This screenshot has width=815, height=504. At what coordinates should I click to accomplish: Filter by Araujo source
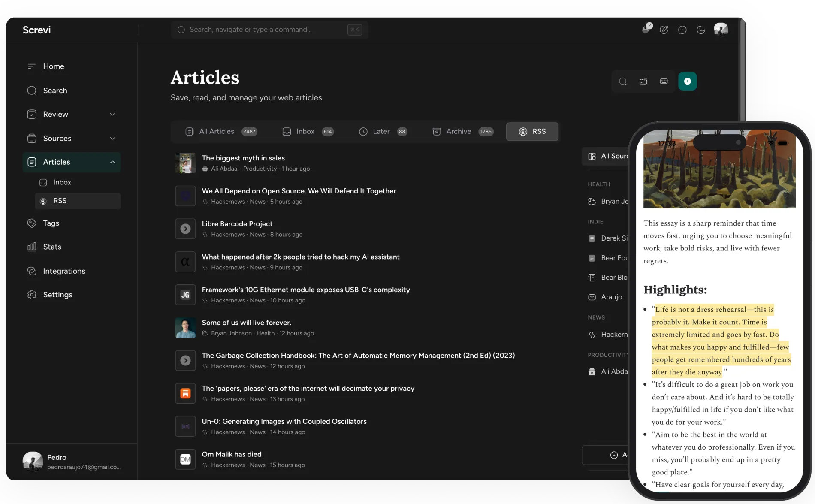[605, 297]
